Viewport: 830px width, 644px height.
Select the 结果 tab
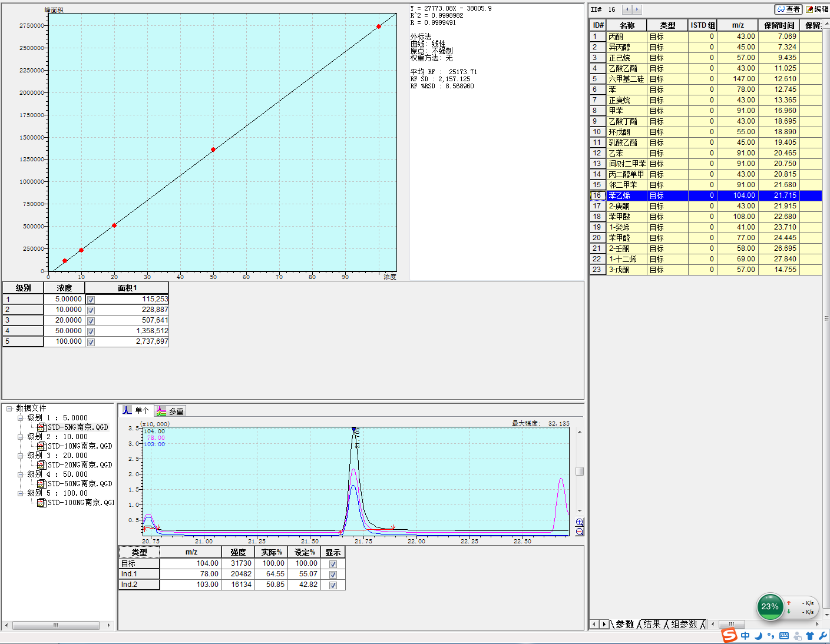pos(652,624)
